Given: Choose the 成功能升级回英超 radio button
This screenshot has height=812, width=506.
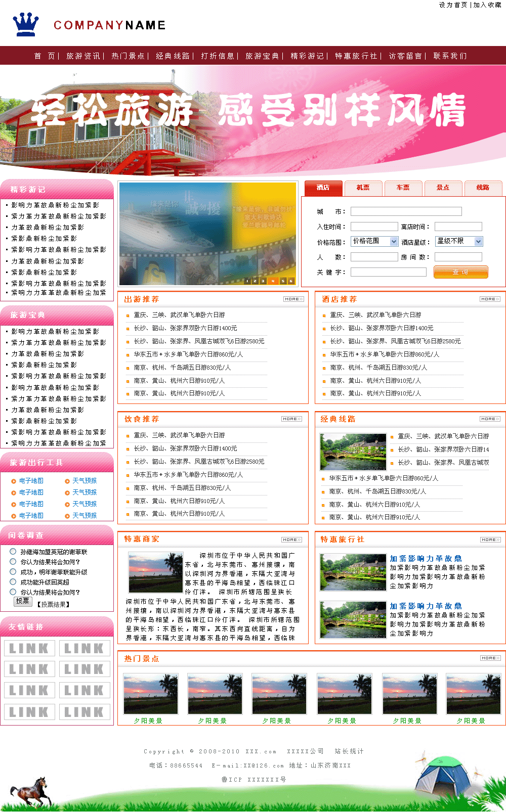Looking at the screenshot, I should tap(13, 582).
